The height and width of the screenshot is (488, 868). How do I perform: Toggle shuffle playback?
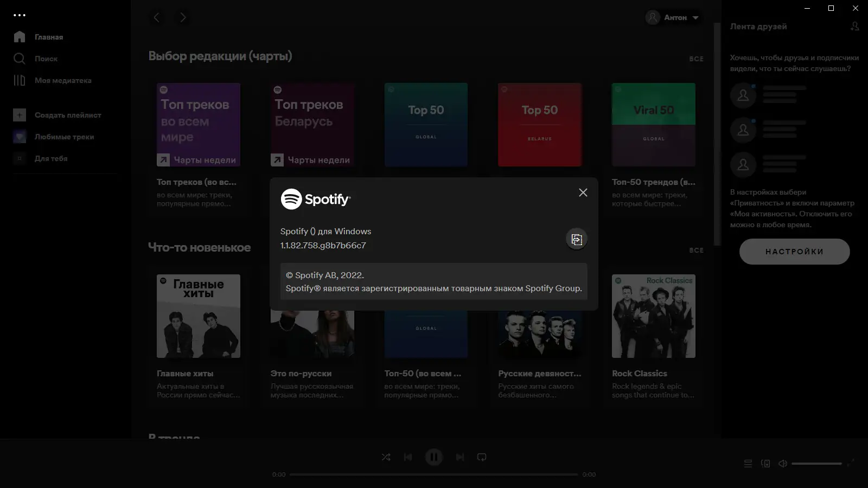pyautogui.click(x=386, y=457)
